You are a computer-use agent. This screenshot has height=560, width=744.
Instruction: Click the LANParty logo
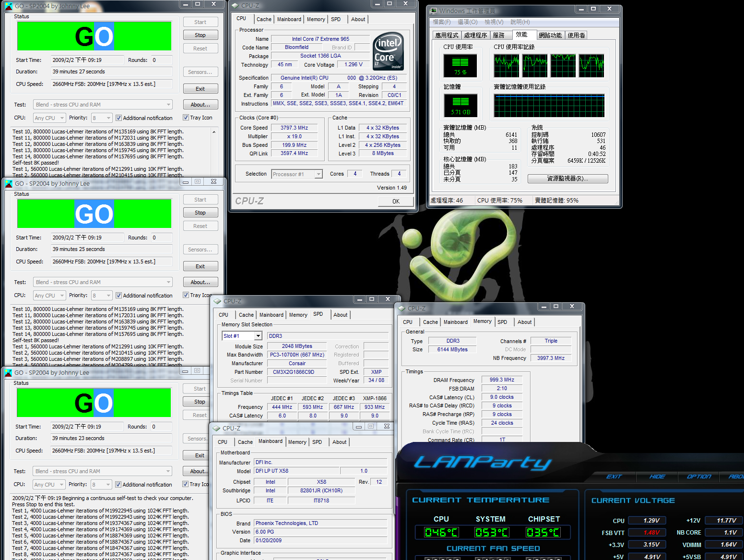pyautogui.click(x=482, y=463)
